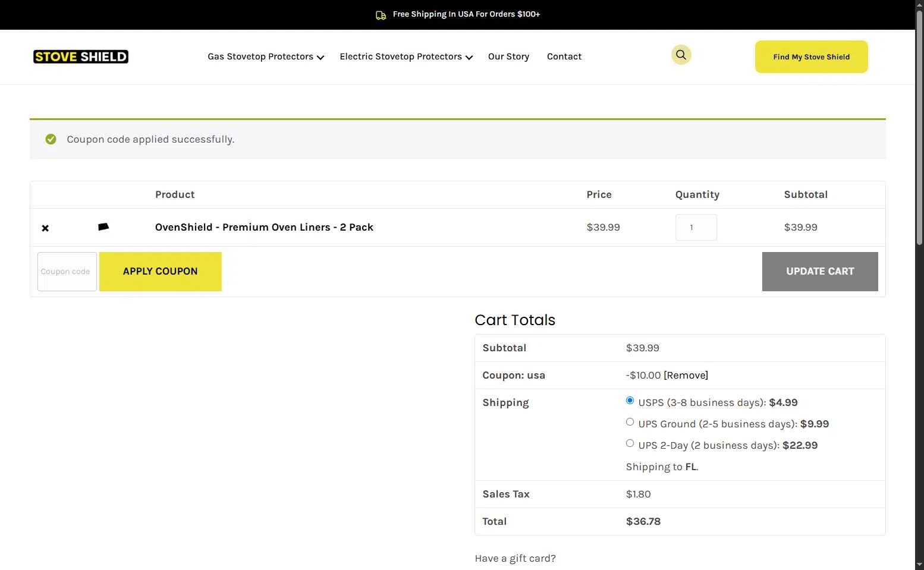Viewport: 924px width, 570px height.
Task: Open the OvenShield product thumbnail
Action: [103, 227]
